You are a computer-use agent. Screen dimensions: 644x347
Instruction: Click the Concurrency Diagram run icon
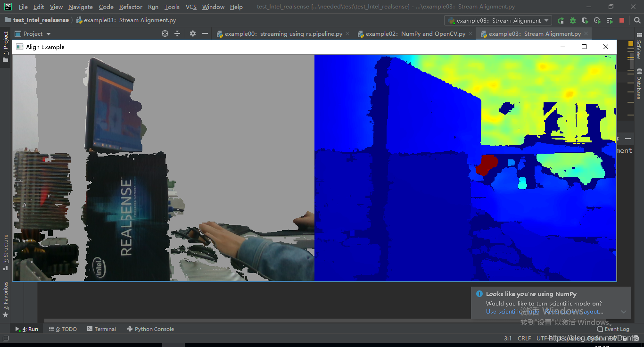click(610, 21)
